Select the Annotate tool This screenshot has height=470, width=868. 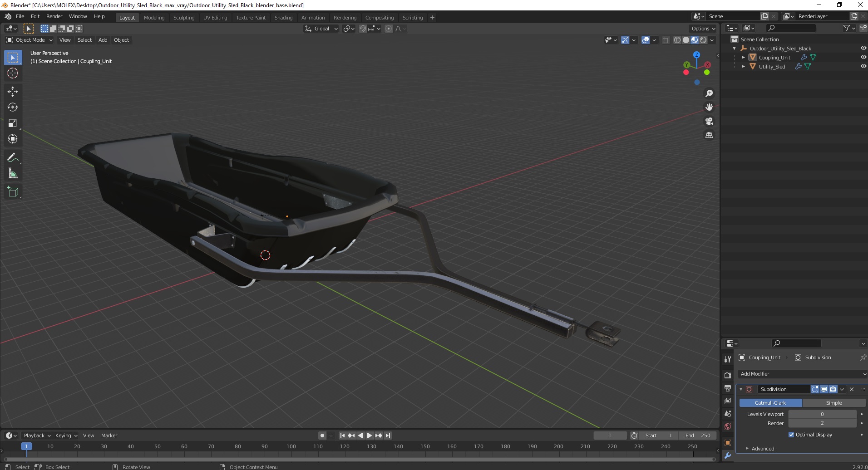13,157
